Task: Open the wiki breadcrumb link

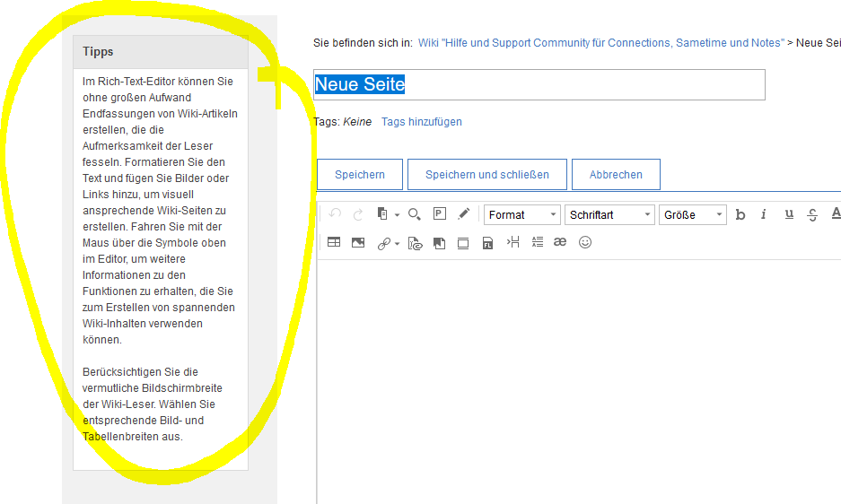Action: coord(600,42)
